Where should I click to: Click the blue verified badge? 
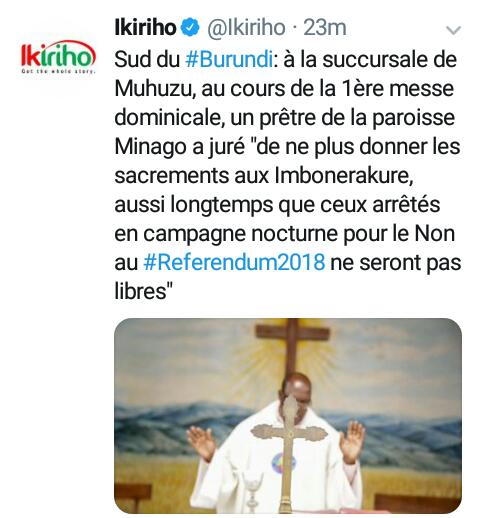(x=190, y=27)
